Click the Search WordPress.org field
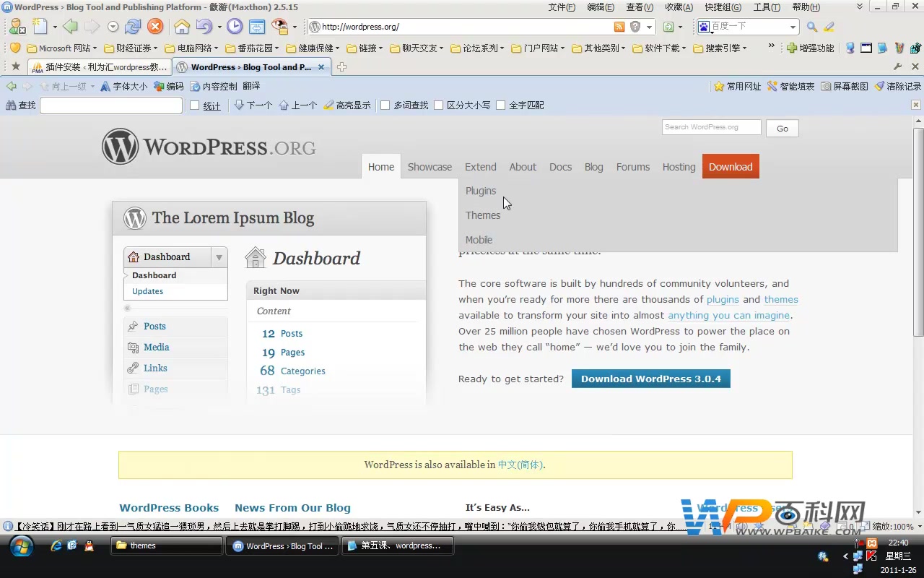This screenshot has height=578, width=924. click(x=712, y=127)
